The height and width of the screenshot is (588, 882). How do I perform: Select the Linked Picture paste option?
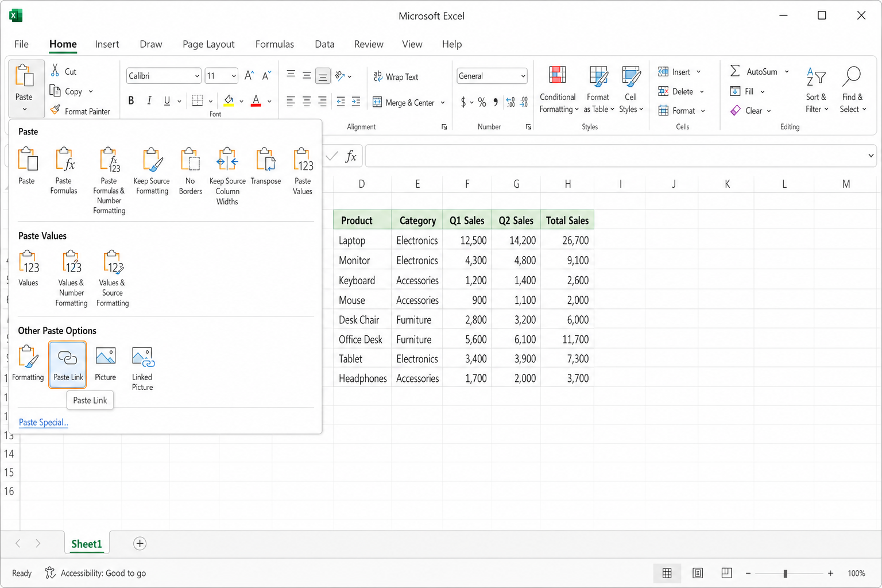(142, 368)
